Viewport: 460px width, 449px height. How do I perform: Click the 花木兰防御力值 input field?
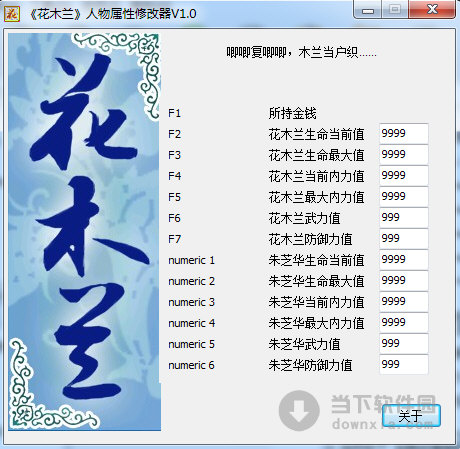[404, 239]
